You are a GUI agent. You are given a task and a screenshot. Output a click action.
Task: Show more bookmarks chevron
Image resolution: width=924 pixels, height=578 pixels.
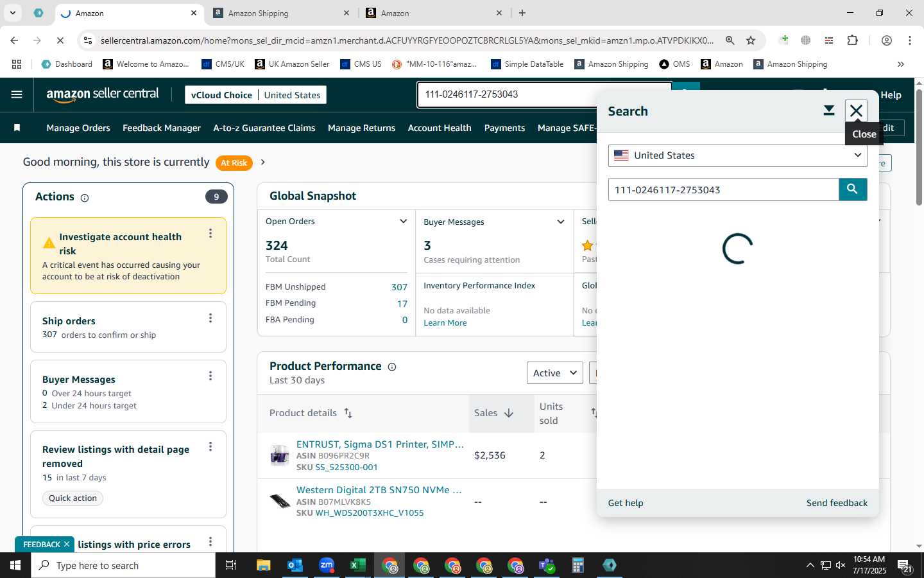(x=901, y=64)
